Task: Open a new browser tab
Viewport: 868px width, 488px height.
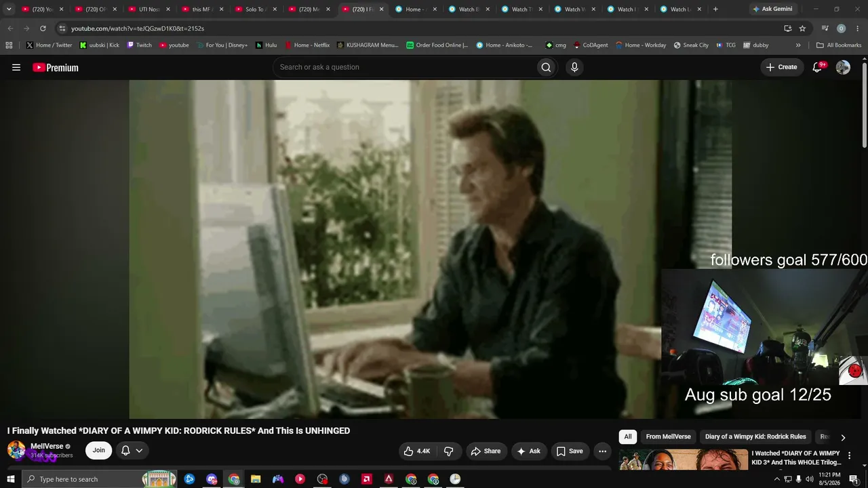Action: coord(715,9)
